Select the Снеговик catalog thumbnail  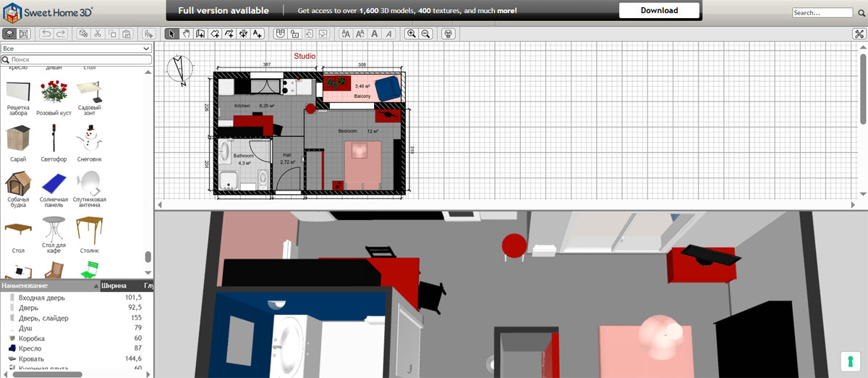click(x=89, y=142)
